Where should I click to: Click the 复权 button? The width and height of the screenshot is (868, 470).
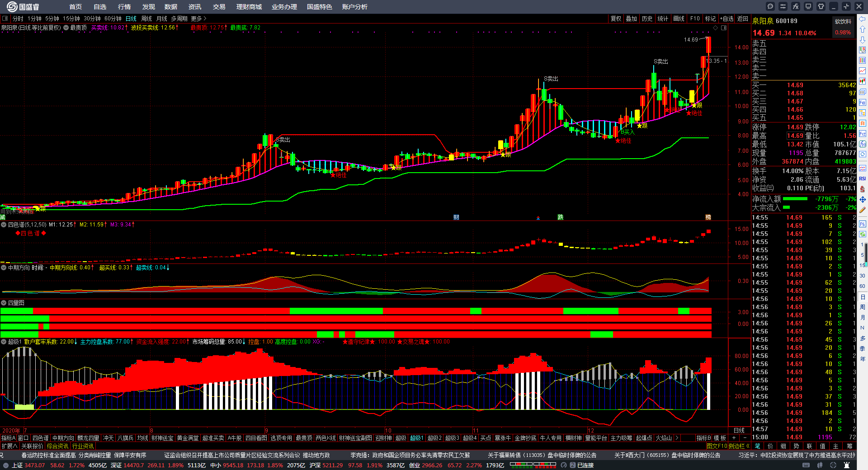coord(616,19)
